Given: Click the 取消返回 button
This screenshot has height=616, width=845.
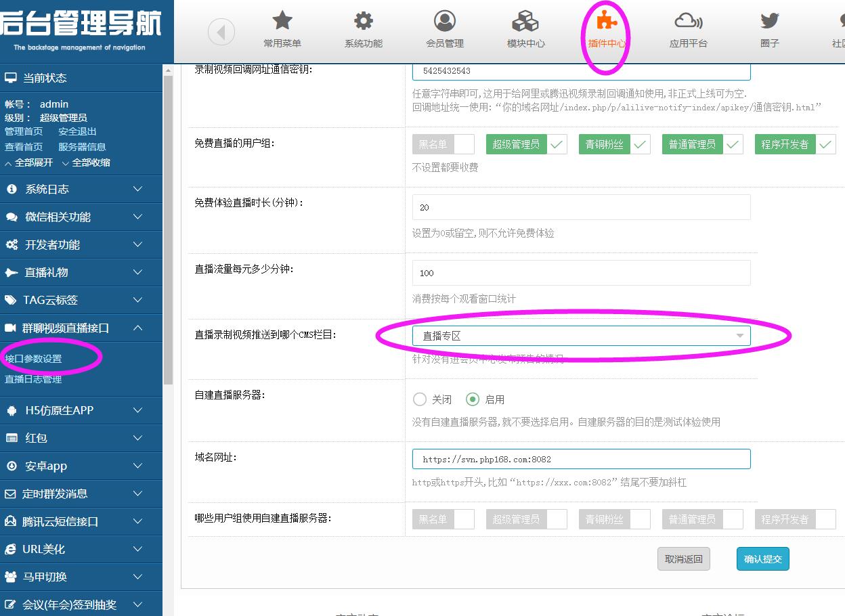Looking at the screenshot, I should tap(683, 559).
